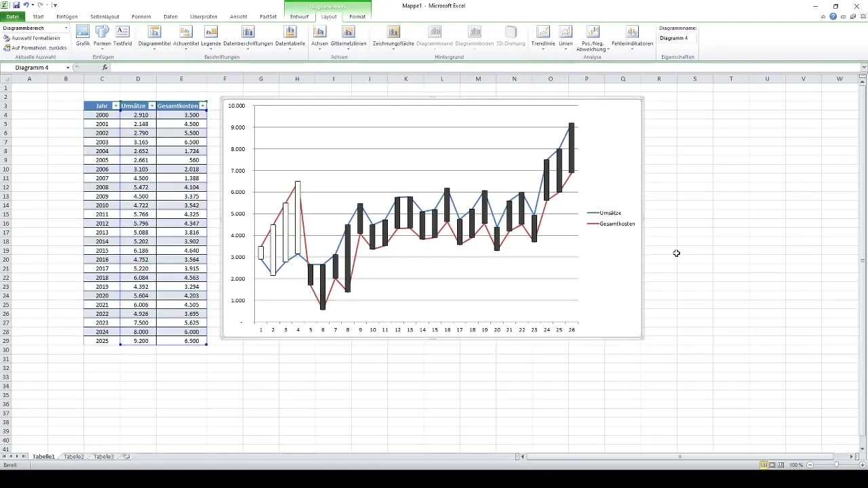The height and width of the screenshot is (488, 868).
Task: Click the 100 % zoom level
Action: tap(796, 465)
